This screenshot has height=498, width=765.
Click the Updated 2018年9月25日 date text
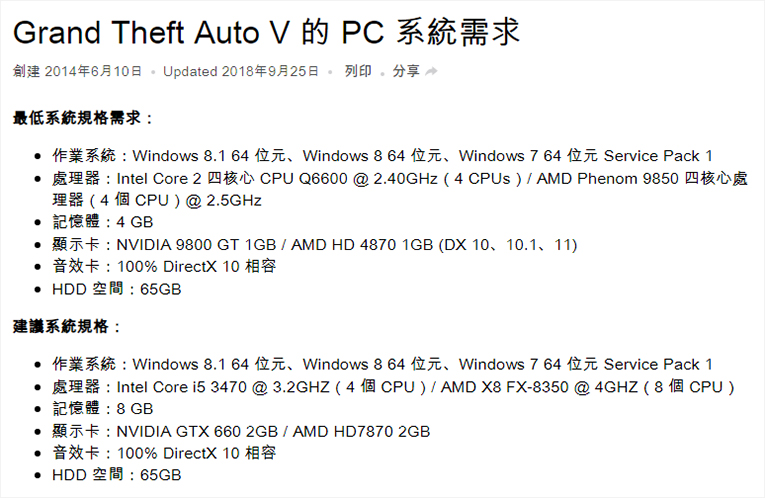[x=241, y=72]
